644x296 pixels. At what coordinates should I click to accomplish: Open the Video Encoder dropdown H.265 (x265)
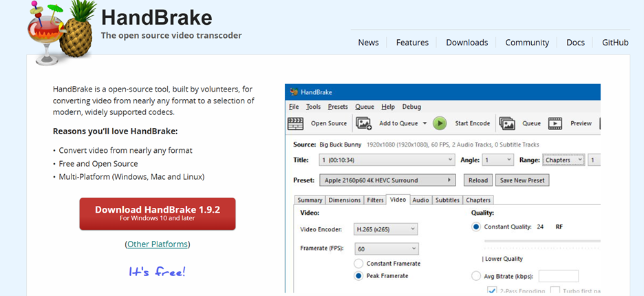tap(386, 229)
